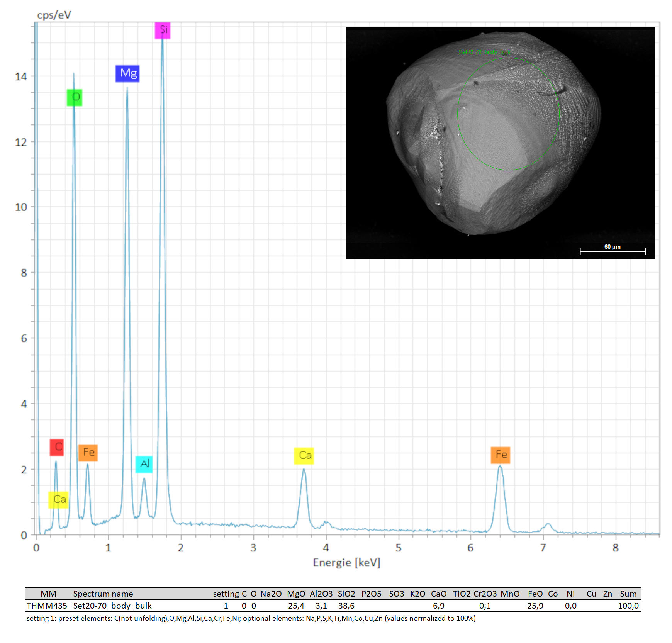Image resolution: width=672 pixels, height=643 pixels.
Task: Select the THMM435 table cell
Action: [47, 606]
